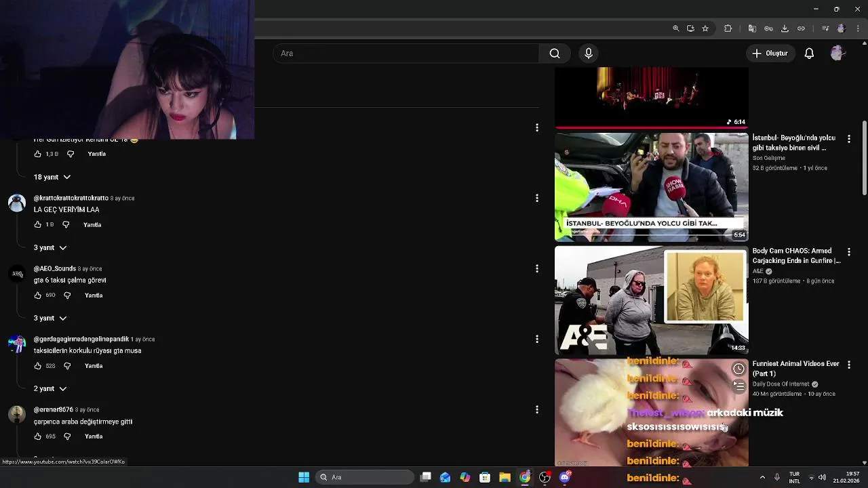The image size is (868, 488).
Task: Open options menu for erener8676 comment
Action: [x=537, y=409]
